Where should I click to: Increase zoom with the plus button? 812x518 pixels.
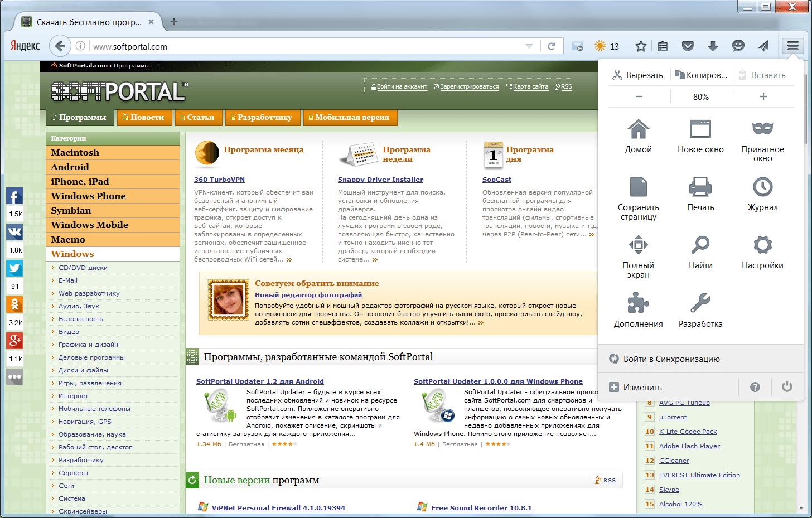[x=763, y=96]
